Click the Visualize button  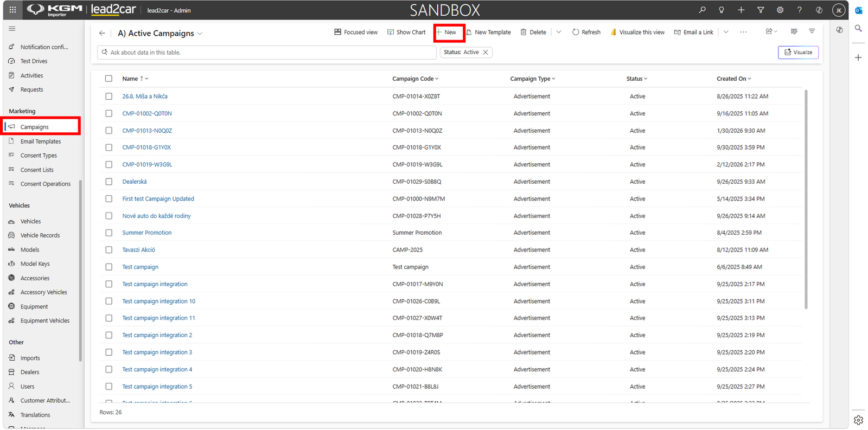tap(798, 53)
